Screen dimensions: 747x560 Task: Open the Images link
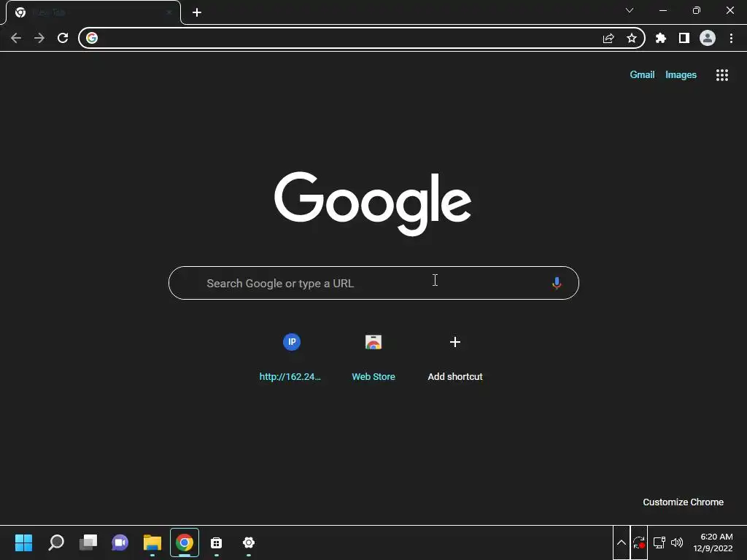pyautogui.click(x=681, y=75)
